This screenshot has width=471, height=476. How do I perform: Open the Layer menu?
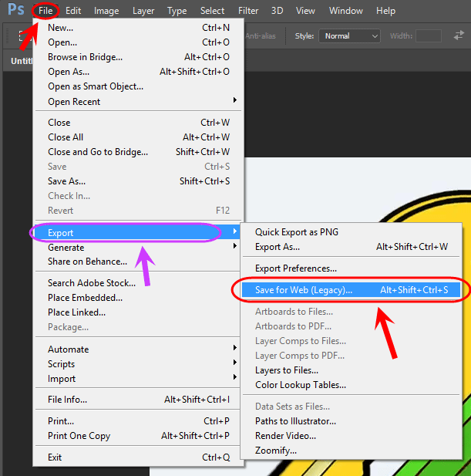(143, 11)
